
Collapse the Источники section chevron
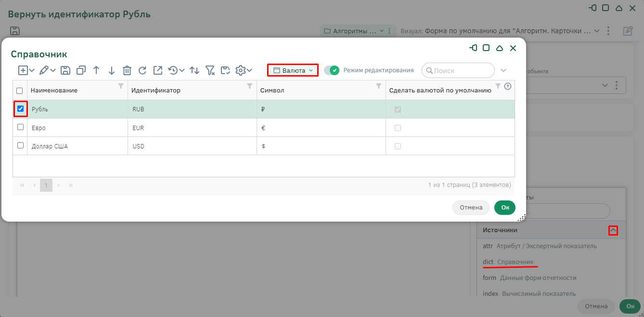(613, 231)
